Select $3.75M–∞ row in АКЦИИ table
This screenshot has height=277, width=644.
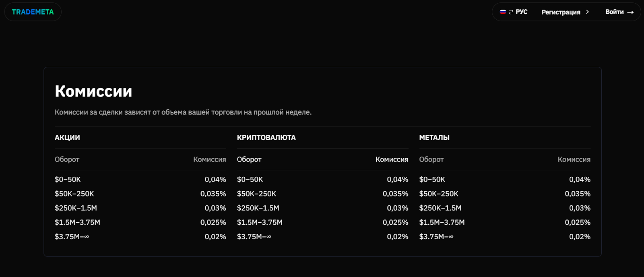[140, 237]
